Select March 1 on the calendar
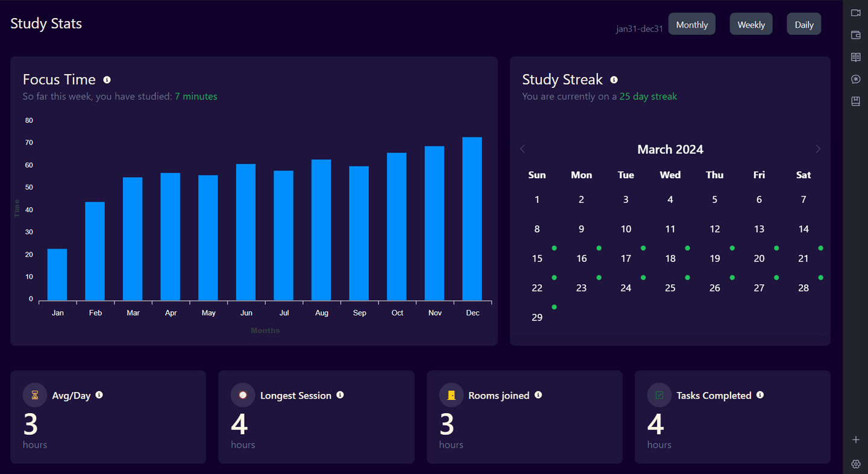 (537, 199)
